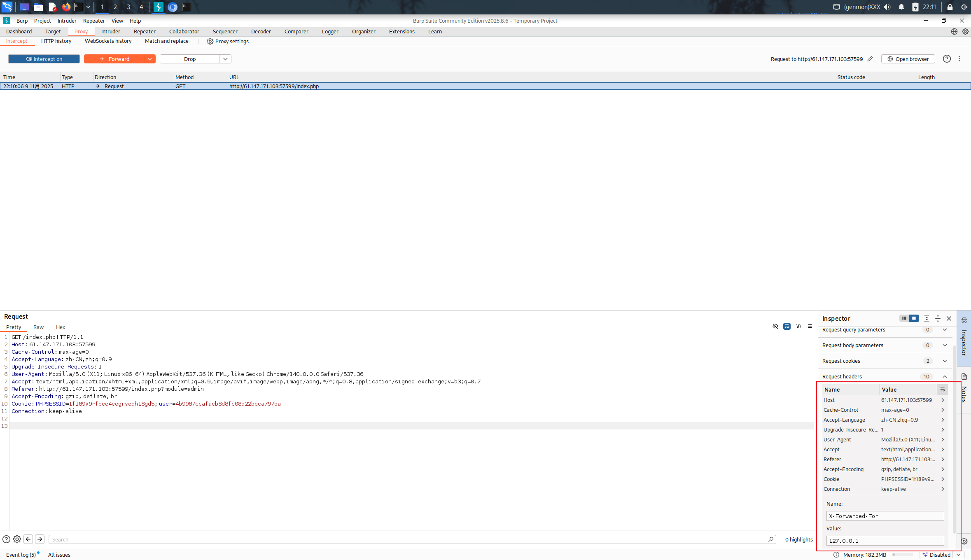Collapse all Inspector sections icon
971x560 pixels.
(938, 318)
